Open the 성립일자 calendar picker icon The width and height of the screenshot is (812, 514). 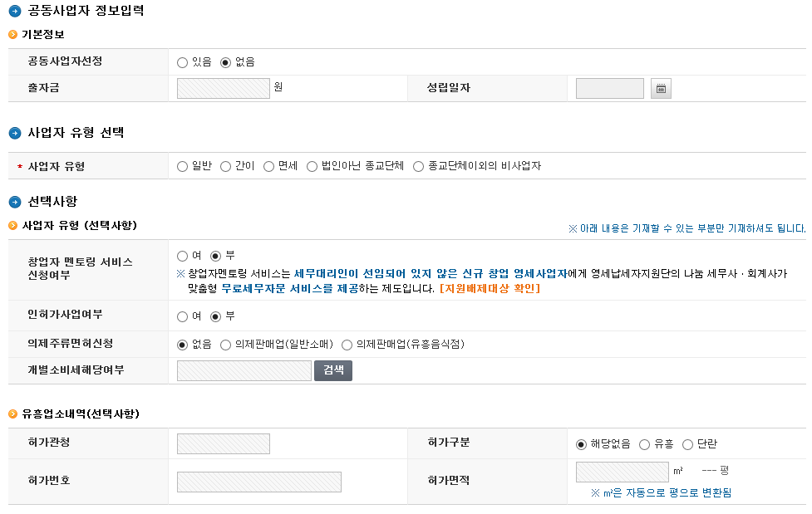(661, 89)
